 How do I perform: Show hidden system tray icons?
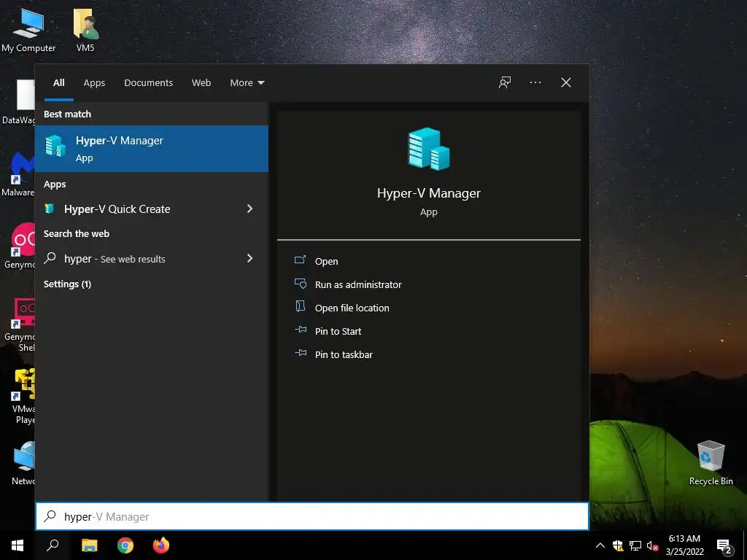pyautogui.click(x=600, y=545)
